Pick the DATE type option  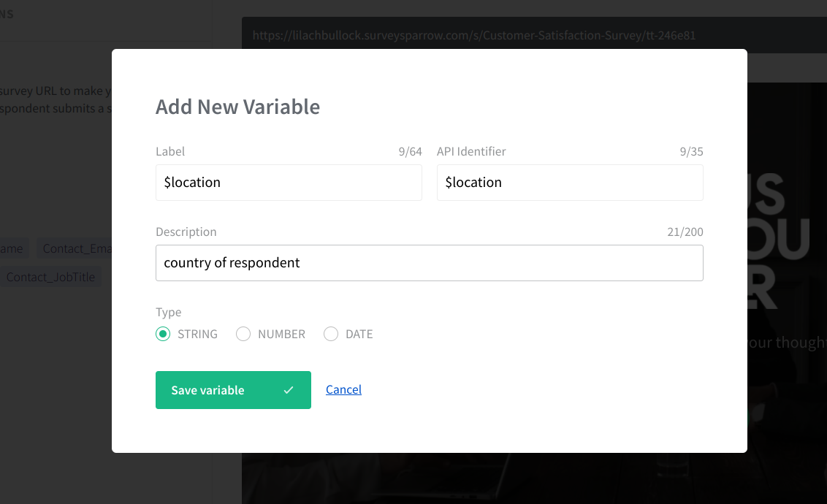[x=331, y=334]
